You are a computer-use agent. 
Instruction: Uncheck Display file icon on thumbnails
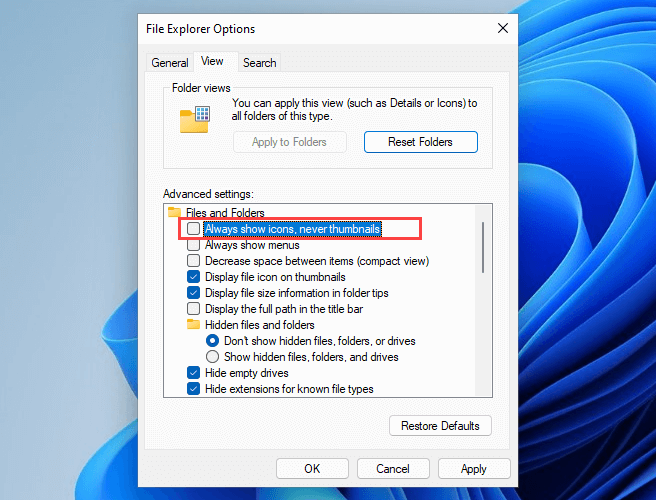[194, 277]
